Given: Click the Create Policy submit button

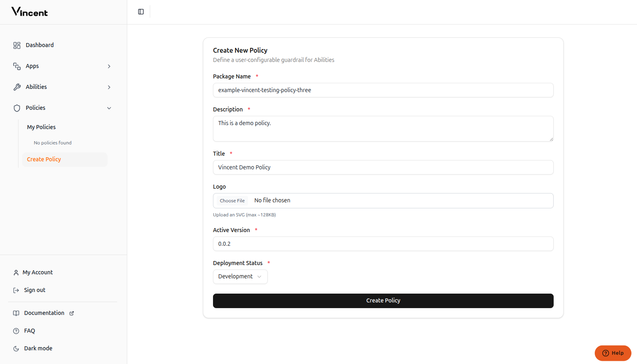Looking at the screenshot, I should point(383,300).
